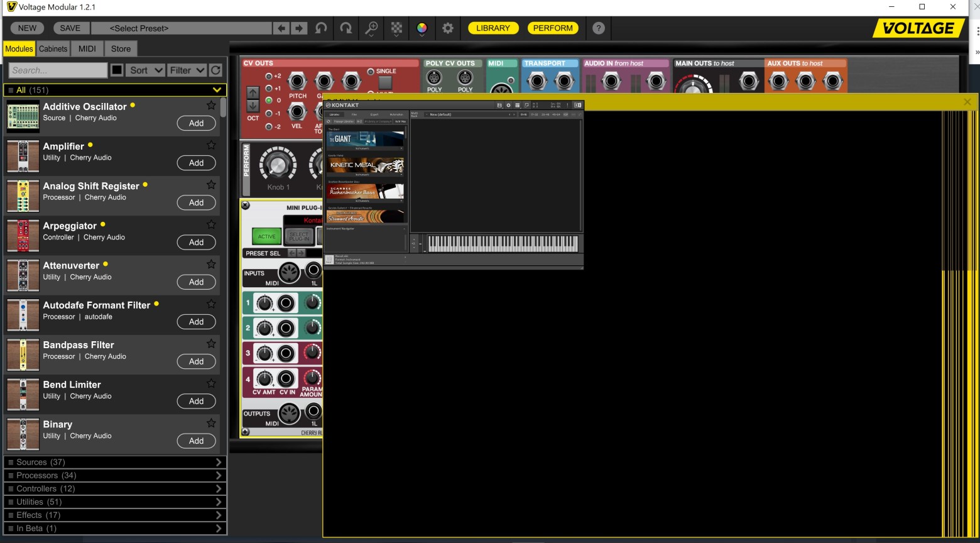Click the Perform Knob 1

[x=277, y=165]
